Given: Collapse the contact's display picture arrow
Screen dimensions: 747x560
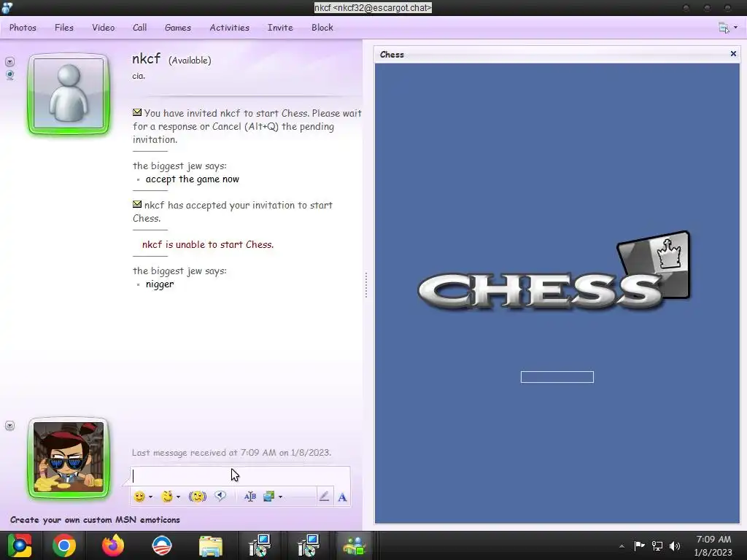Looking at the screenshot, I should (10, 62).
